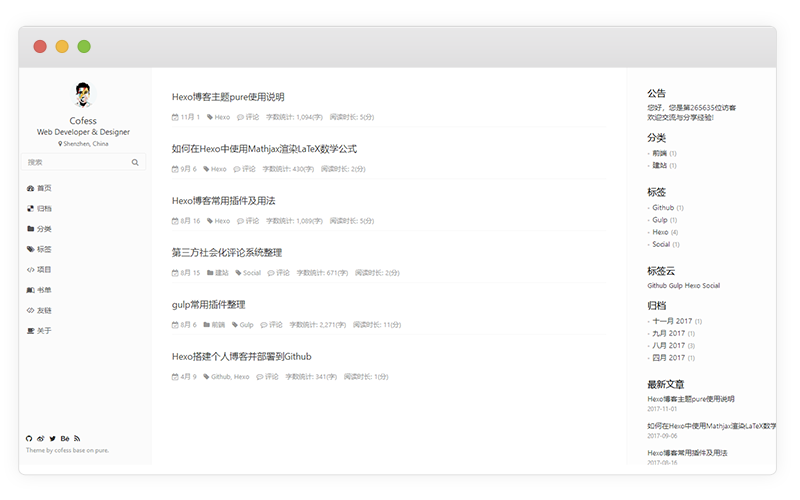Open 标签 in the sidebar menu
The image size is (800, 500).
pyautogui.click(x=44, y=249)
